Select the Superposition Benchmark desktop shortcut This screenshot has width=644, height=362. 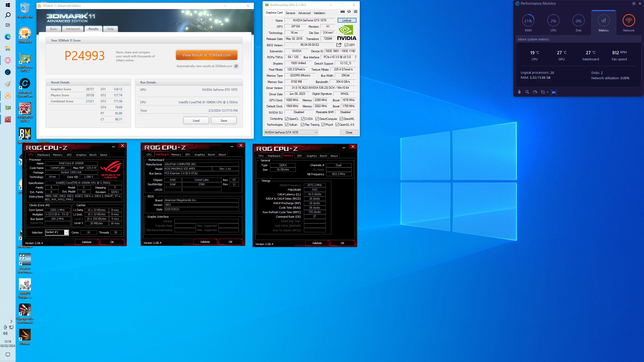[x=25, y=314]
